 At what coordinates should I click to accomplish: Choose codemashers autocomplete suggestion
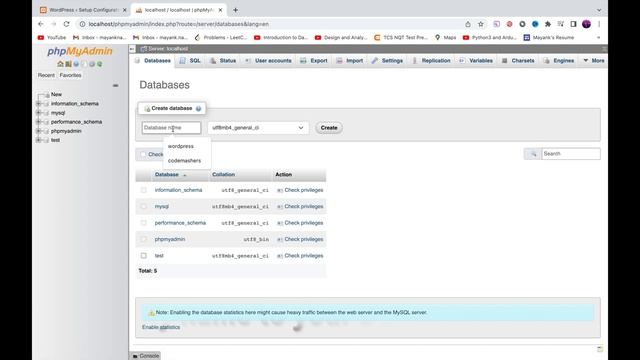[187, 161]
